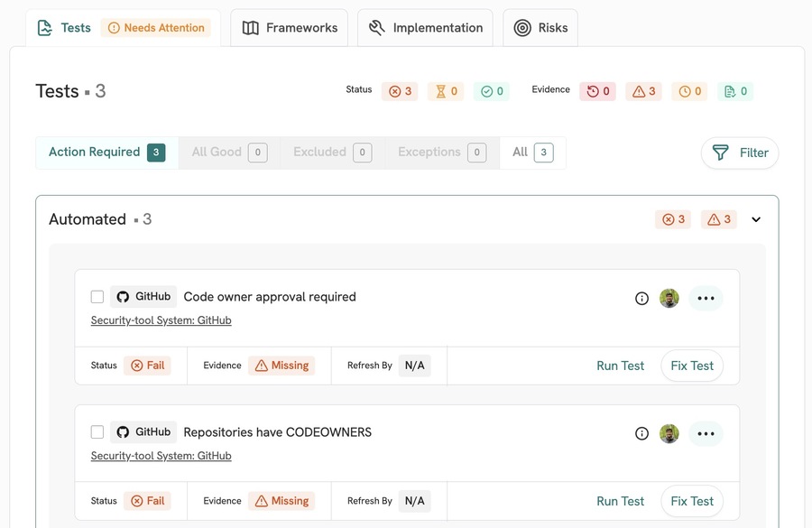The image size is (812, 528).
Task: Switch to the Frameworks tab
Action: pos(289,28)
